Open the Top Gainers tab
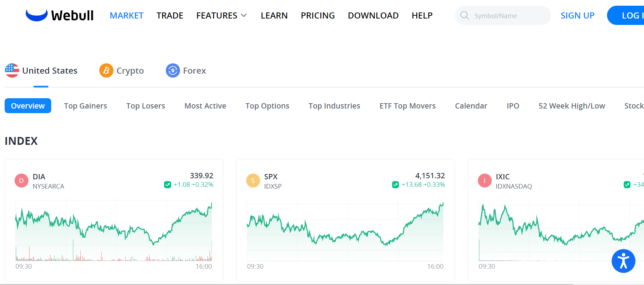 click(85, 106)
